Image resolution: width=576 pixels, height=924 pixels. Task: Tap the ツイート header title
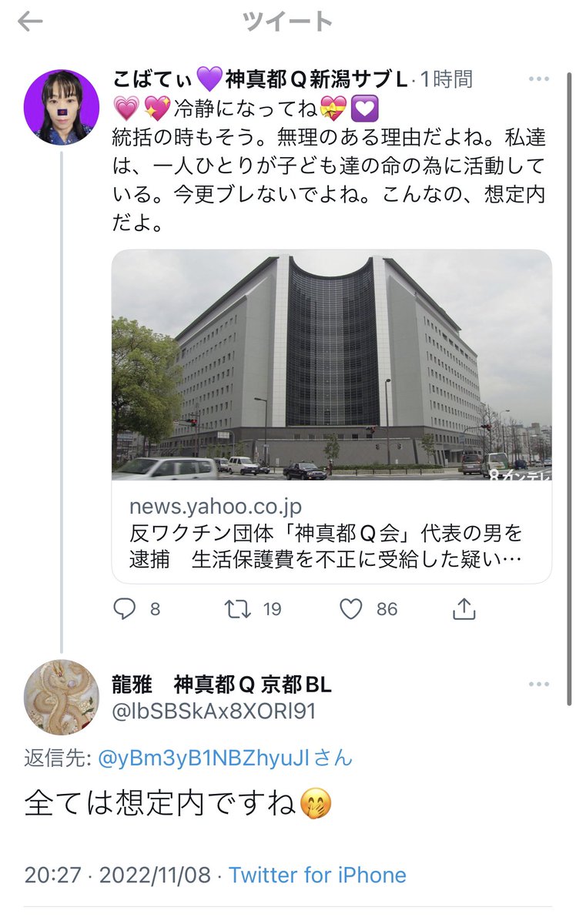(287, 22)
